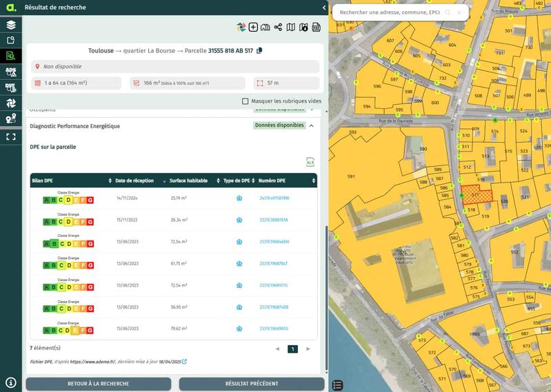This screenshot has height=392, width=551.
Task: Open DPE number link in 79.62 m² row
Action: [274, 329]
